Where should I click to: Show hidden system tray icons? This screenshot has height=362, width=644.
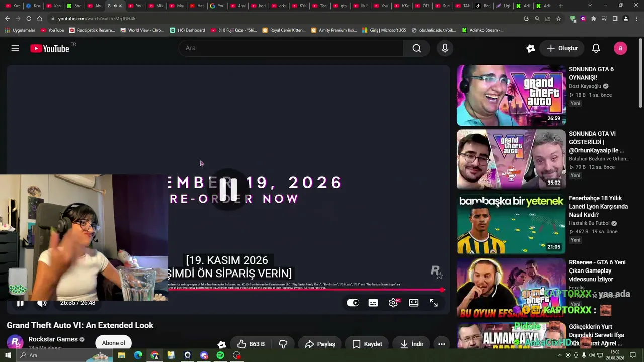click(x=560, y=355)
